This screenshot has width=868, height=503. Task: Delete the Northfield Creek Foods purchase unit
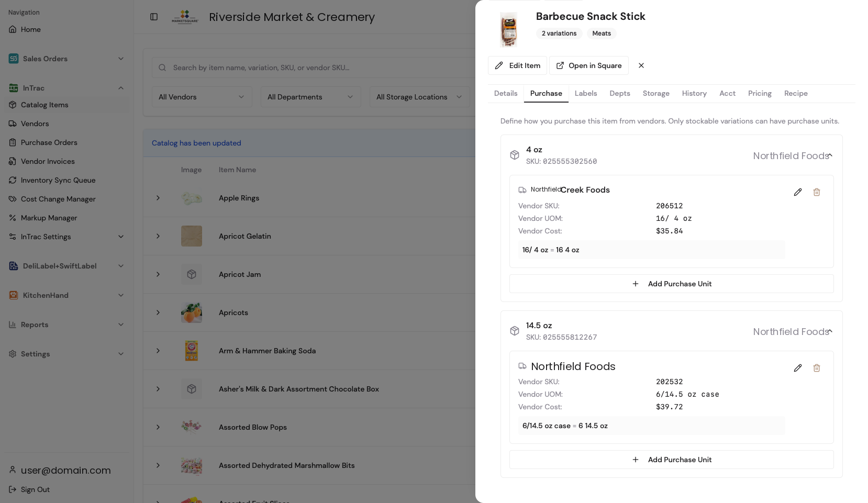pos(817,192)
